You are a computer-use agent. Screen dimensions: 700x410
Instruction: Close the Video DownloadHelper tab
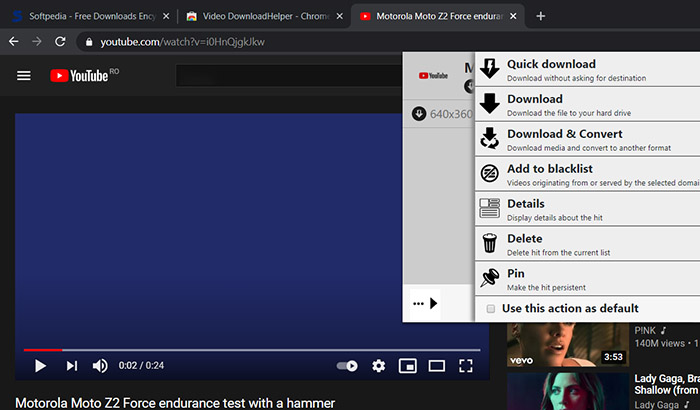[x=339, y=16]
